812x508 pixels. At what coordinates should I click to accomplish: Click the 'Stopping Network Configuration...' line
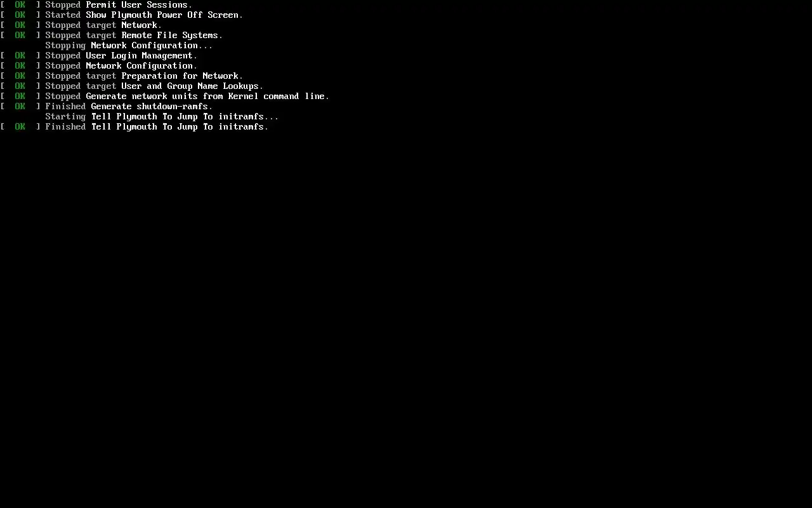coord(129,45)
